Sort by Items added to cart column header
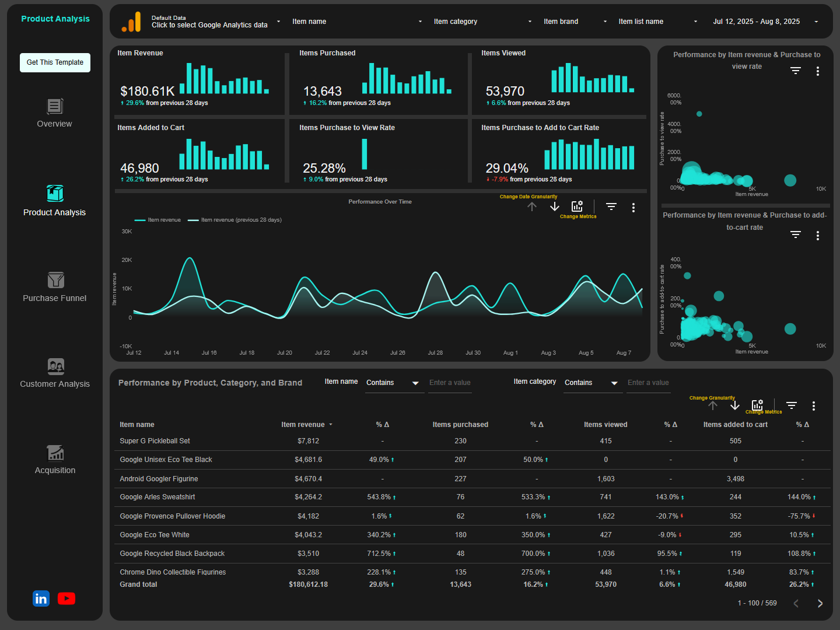 (735, 425)
